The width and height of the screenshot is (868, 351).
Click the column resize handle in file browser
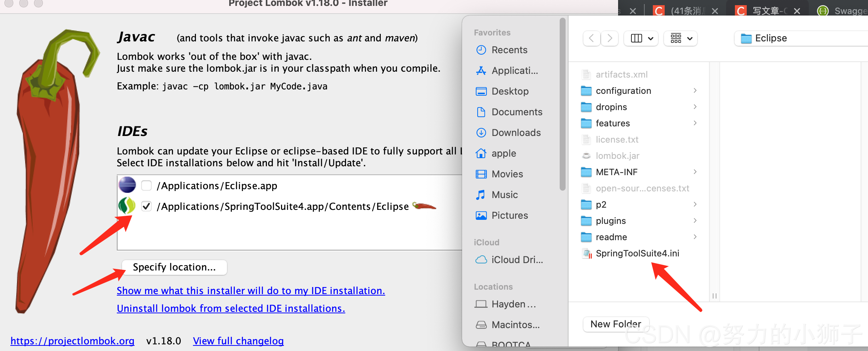pyautogui.click(x=715, y=296)
